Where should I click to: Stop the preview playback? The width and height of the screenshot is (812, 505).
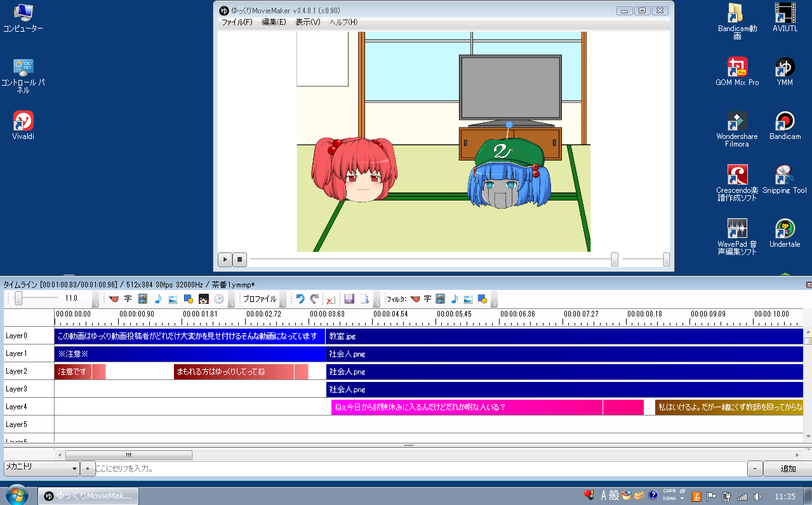click(x=239, y=259)
